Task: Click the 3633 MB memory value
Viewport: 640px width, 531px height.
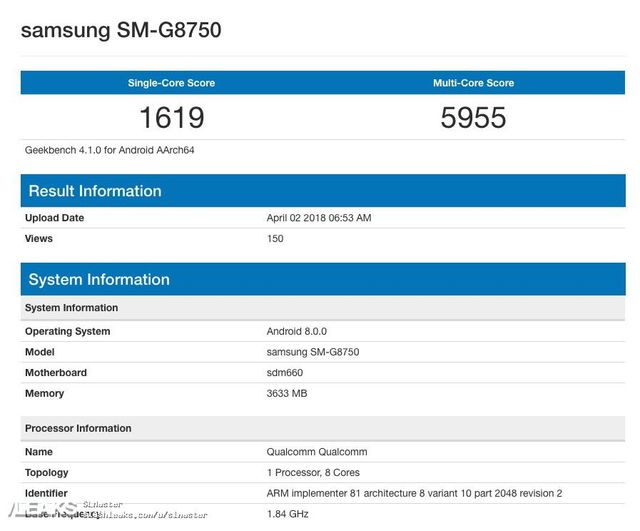Action: point(287,394)
